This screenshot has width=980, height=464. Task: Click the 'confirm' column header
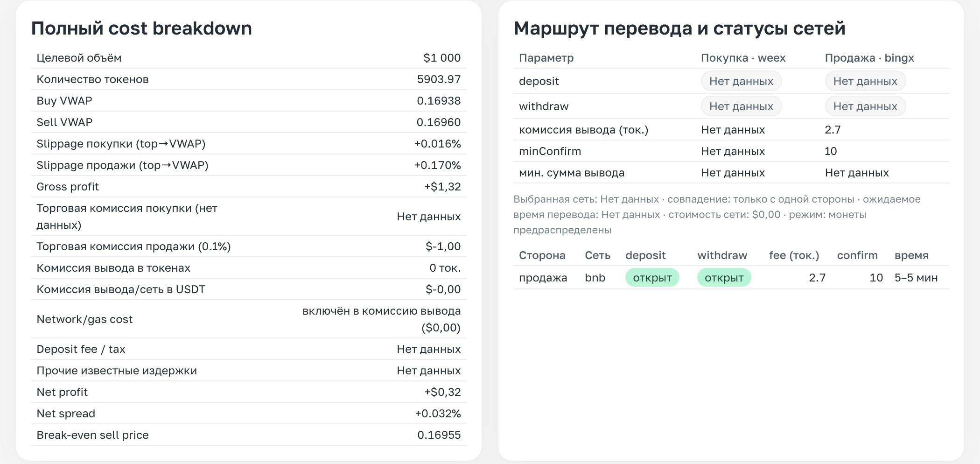857,255
